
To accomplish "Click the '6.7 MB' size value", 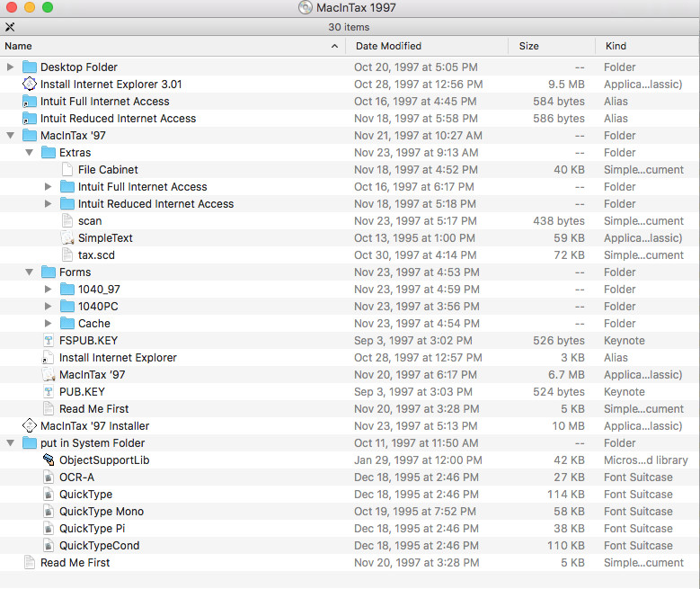I will click(566, 374).
